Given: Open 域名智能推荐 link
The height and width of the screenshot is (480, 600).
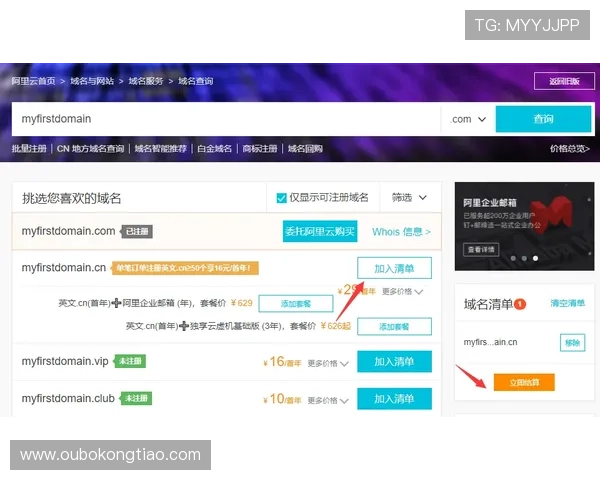Looking at the screenshot, I should (x=160, y=149).
